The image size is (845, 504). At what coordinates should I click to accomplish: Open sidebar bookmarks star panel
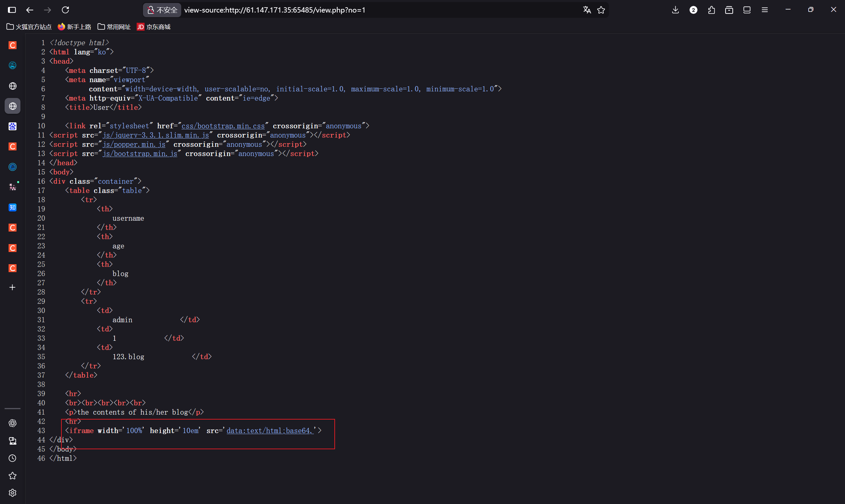[x=13, y=476]
